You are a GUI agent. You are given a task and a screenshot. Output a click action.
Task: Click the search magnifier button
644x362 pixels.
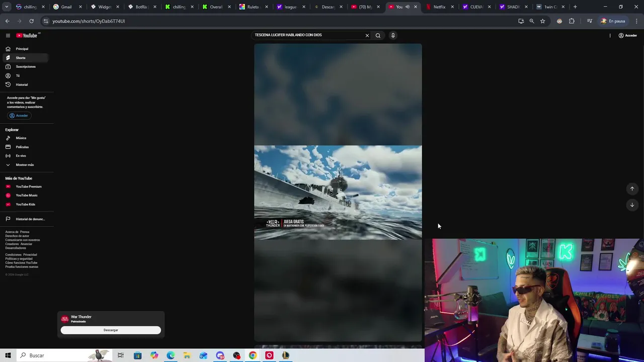tap(378, 35)
